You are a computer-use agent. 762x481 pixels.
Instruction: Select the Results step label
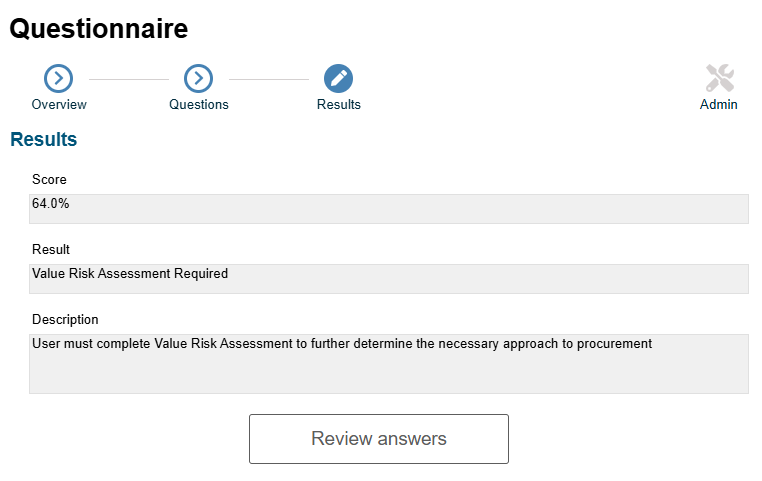click(339, 104)
